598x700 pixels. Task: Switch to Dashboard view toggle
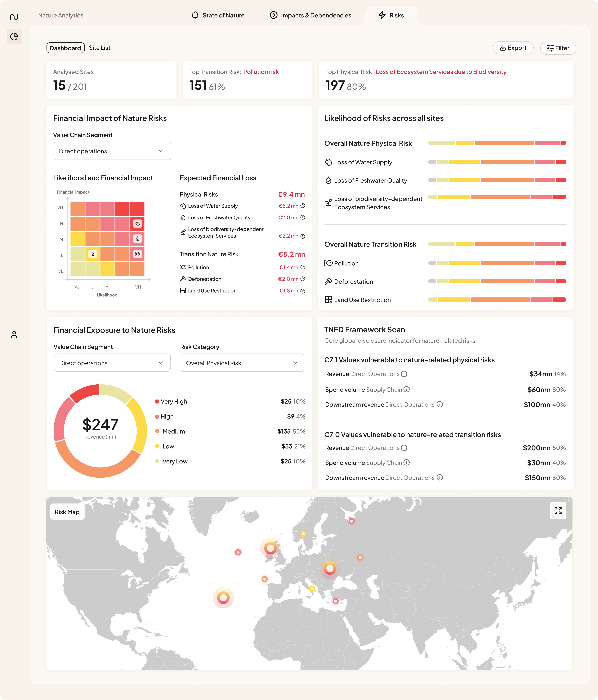coord(65,48)
